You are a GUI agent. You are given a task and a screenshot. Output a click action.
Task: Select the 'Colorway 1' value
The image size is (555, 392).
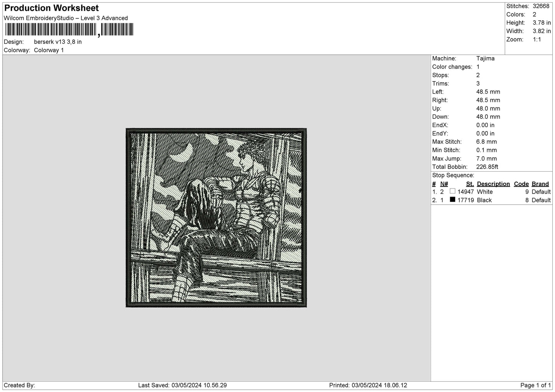[49, 50]
